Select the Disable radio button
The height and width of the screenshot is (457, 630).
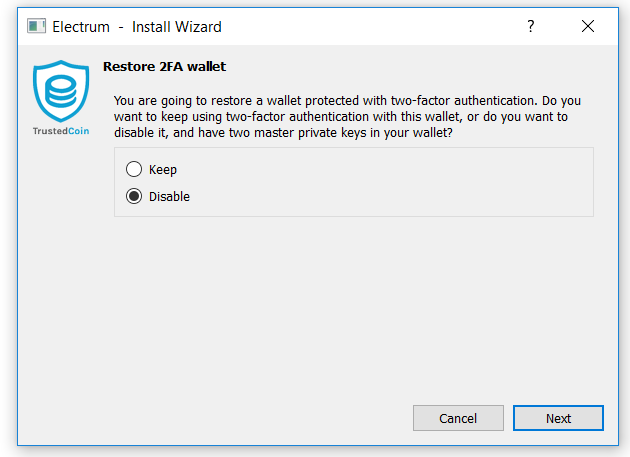pos(134,196)
